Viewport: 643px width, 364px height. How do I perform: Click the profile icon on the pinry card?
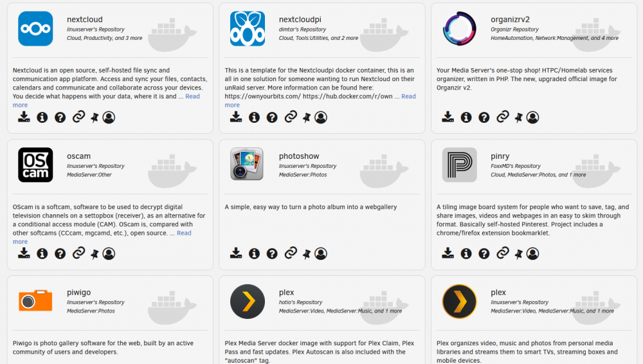pyautogui.click(x=532, y=253)
